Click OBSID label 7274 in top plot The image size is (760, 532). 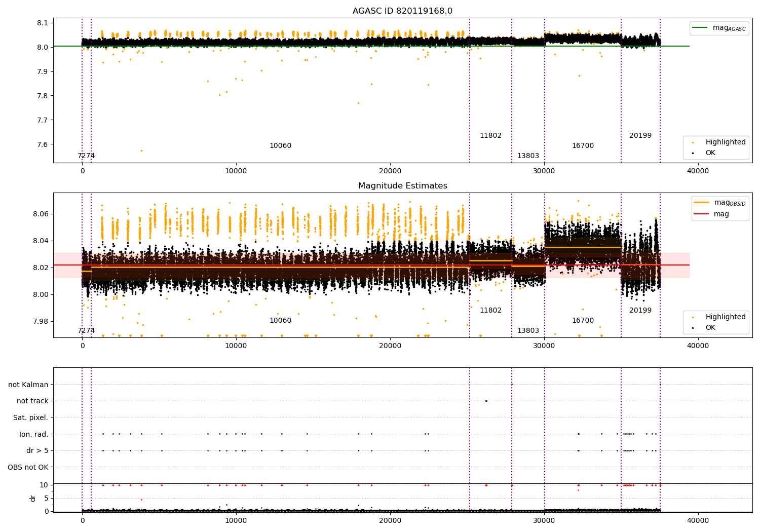coord(86,156)
